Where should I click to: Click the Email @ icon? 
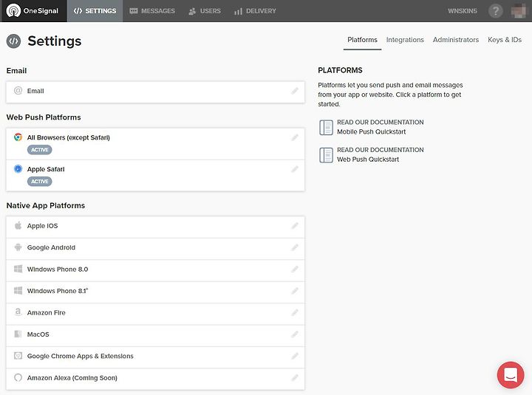point(18,91)
